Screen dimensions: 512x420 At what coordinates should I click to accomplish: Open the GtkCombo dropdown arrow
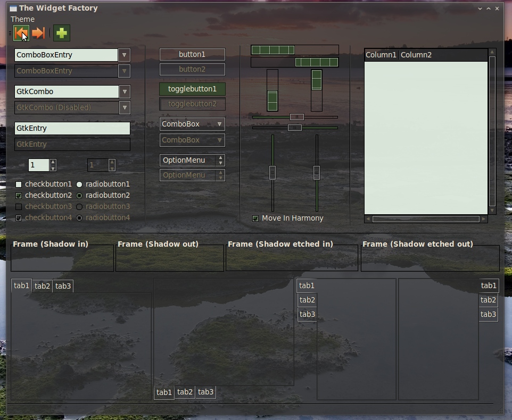tap(125, 91)
